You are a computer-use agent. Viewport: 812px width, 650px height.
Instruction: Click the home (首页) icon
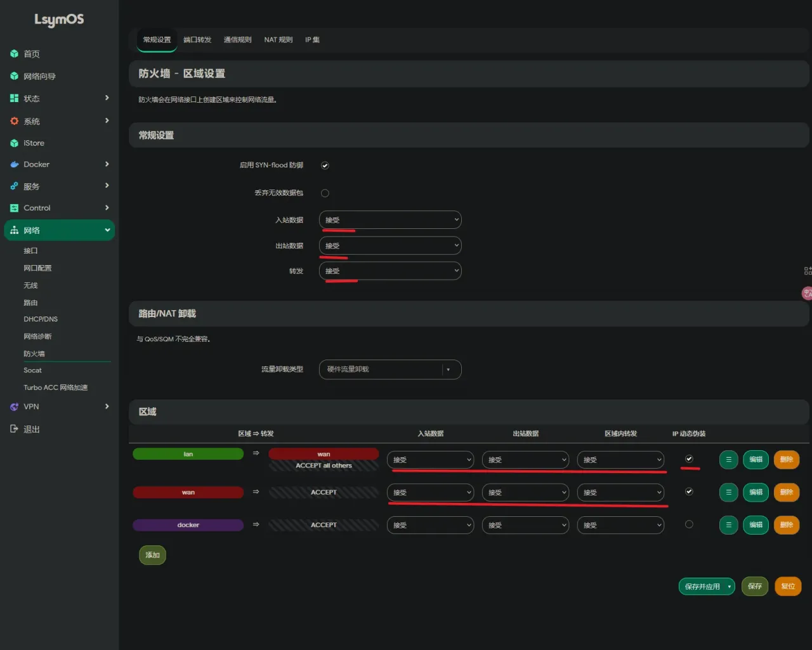(x=14, y=54)
